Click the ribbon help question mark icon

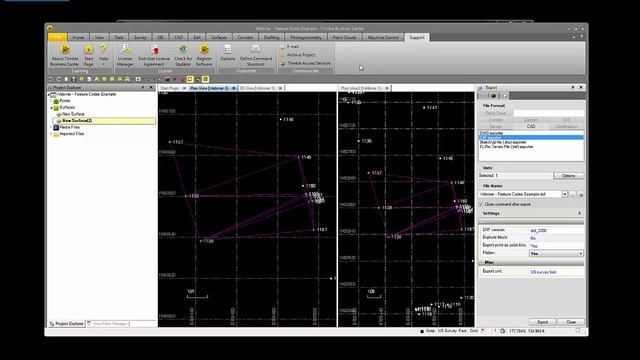tap(582, 37)
